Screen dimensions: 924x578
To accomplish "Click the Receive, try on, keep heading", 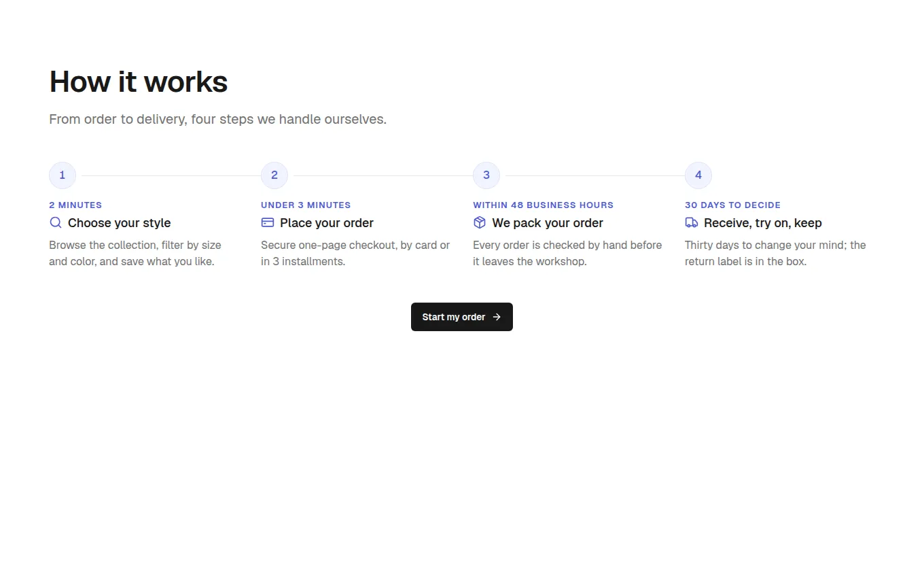I will coord(763,223).
